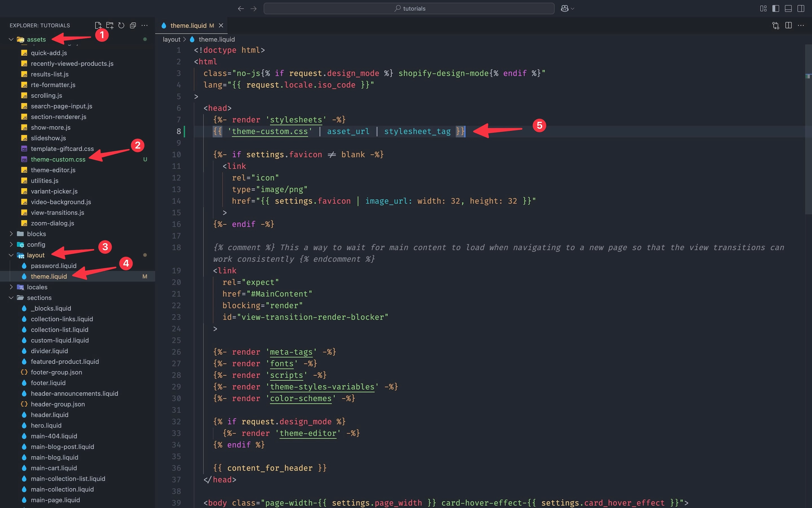Click line number 8 in gutter
812x508 pixels.
178,131
